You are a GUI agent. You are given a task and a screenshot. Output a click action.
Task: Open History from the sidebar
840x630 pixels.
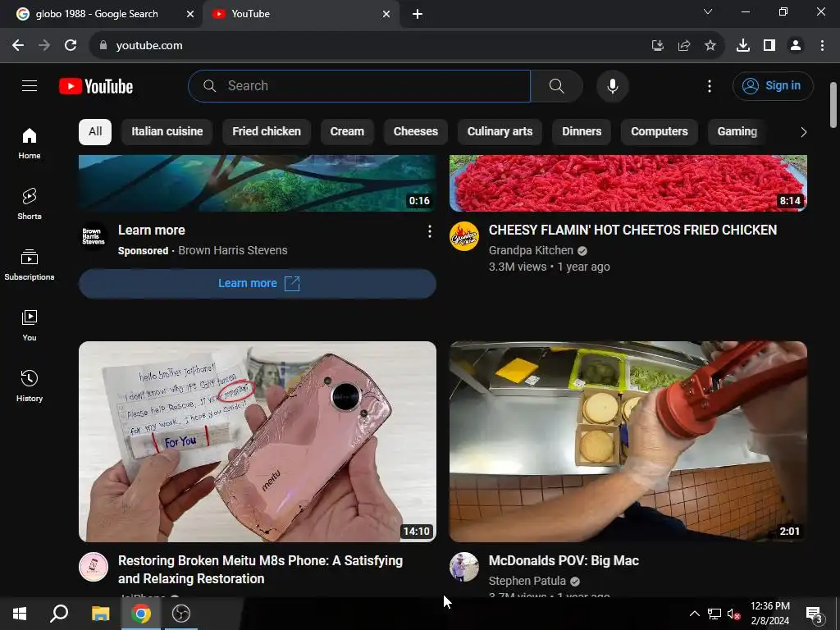(x=30, y=386)
